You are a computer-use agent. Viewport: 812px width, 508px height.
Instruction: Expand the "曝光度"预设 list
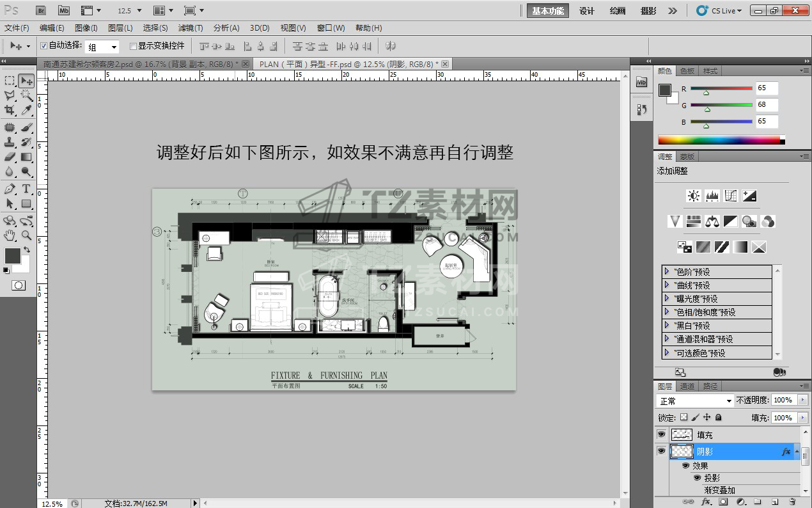point(667,299)
